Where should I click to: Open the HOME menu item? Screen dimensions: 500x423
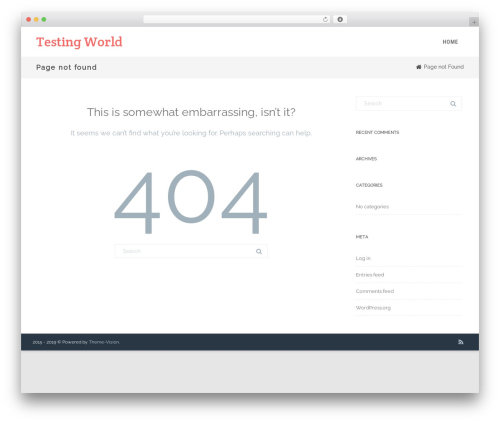click(x=450, y=42)
